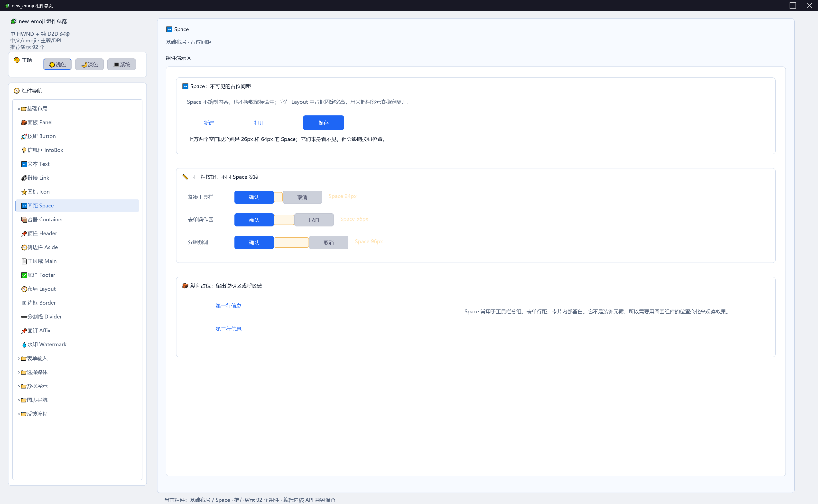The width and height of the screenshot is (818, 504).
Task: Click the green check icon beside Footer
Action: (x=24, y=275)
